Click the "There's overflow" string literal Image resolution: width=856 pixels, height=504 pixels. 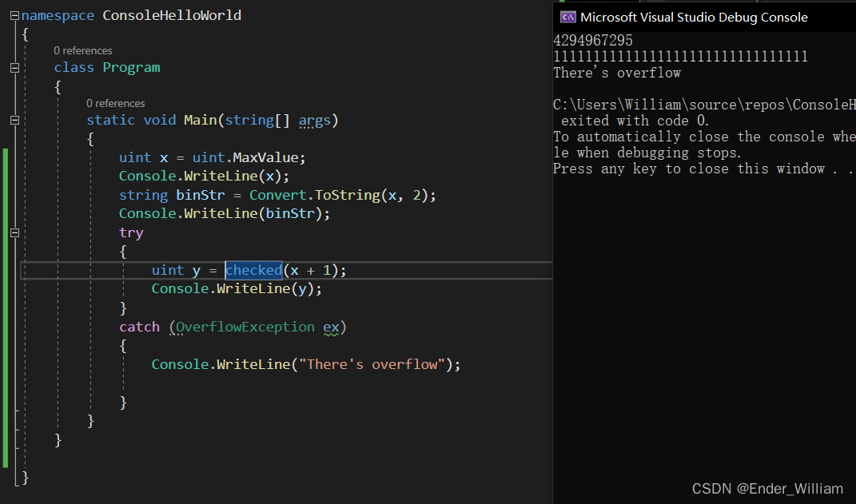[372, 365]
